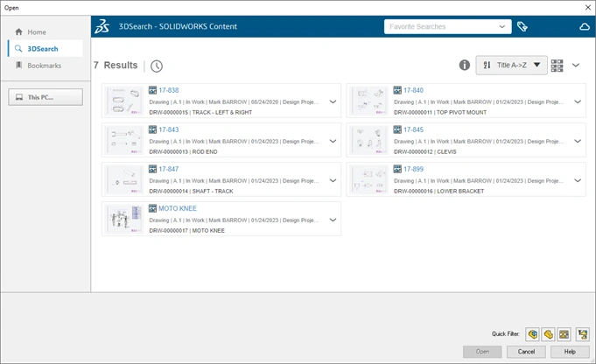
Task: Open the 17-845 drawing link
Action: 413,129
